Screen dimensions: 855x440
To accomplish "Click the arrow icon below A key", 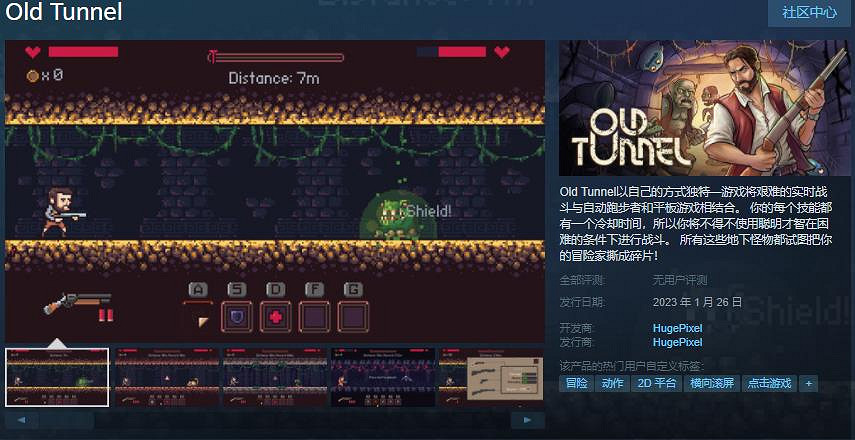I will coord(203,322).
